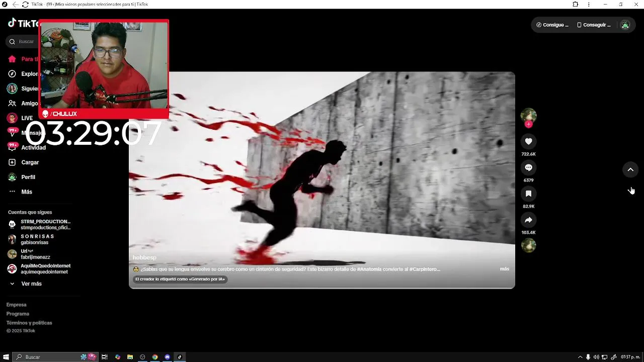Image resolution: width=644 pixels, height=362 pixels.
Task: Open OBS icon in the taskbar
Action: point(142,357)
